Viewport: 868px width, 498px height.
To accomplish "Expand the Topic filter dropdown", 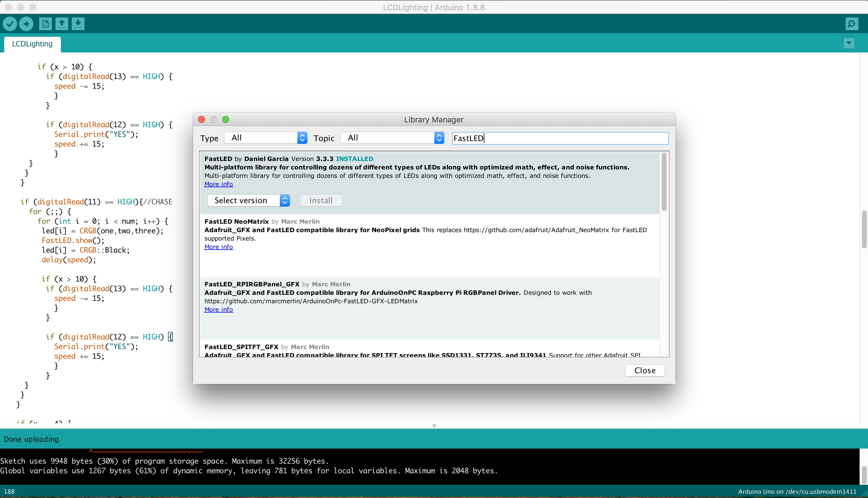I will (x=392, y=138).
